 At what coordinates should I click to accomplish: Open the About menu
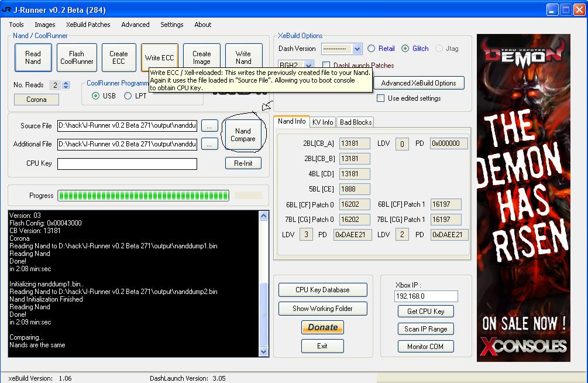coord(203,25)
